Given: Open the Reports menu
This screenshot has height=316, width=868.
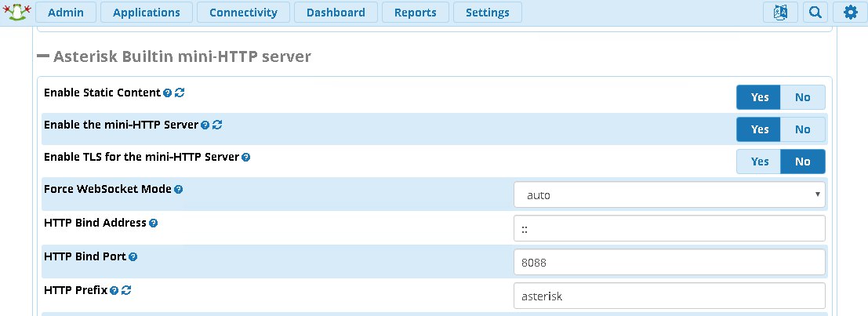Looking at the screenshot, I should pyautogui.click(x=416, y=13).
